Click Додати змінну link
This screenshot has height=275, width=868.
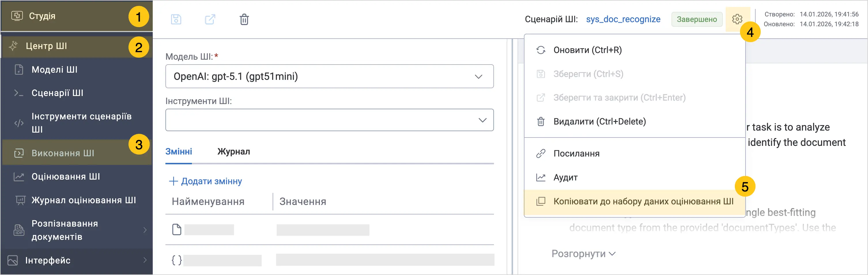coord(211,181)
